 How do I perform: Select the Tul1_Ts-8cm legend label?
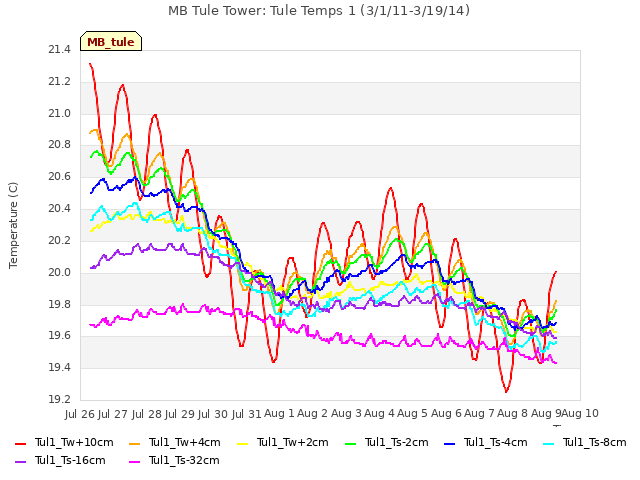[x=595, y=442]
